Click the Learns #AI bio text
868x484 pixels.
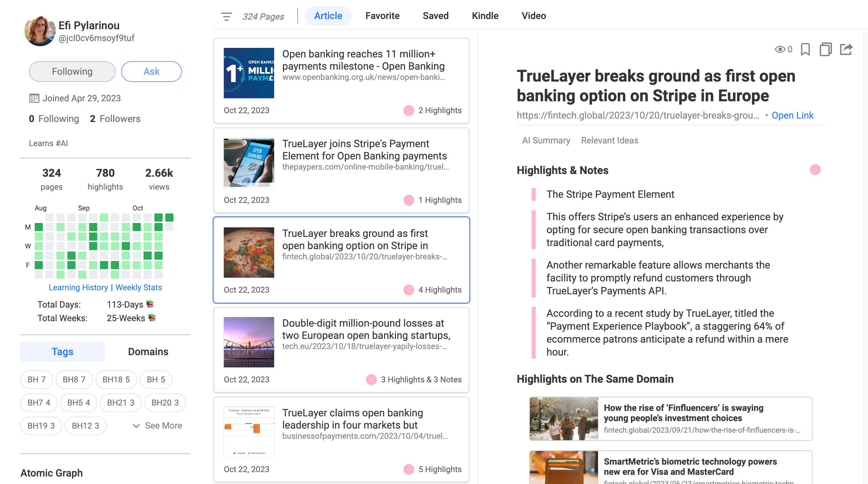[48, 143]
